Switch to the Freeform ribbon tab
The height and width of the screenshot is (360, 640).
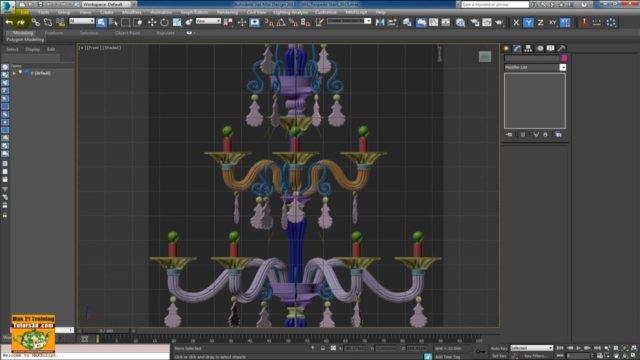pyautogui.click(x=54, y=33)
